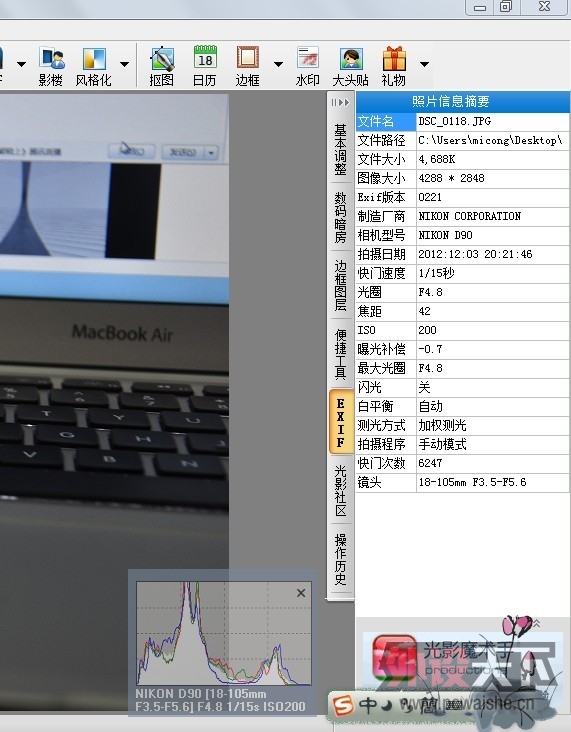
Task: Click the camera model value NIKON D90
Action: (445, 235)
